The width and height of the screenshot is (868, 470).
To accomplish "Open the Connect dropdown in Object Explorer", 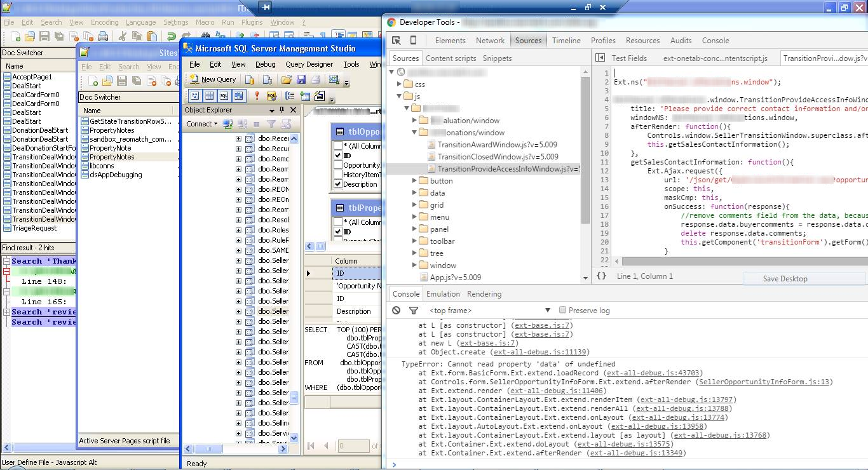I will [x=202, y=124].
